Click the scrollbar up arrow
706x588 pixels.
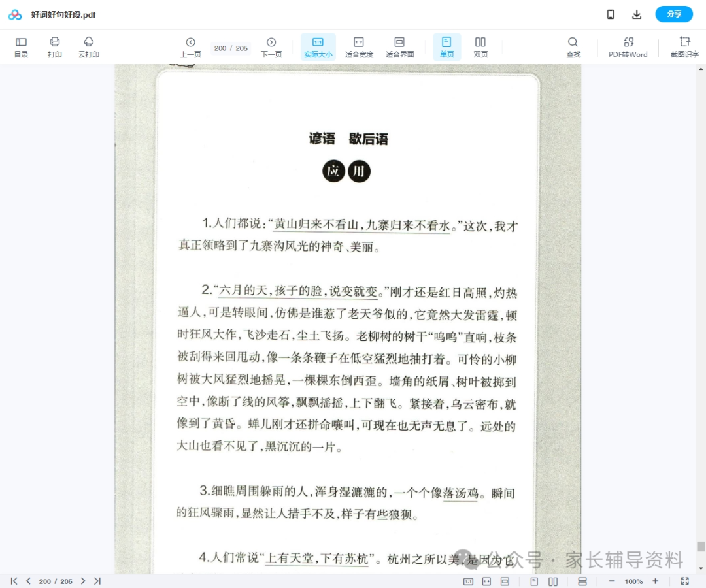pyautogui.click(x=701, y=69)
